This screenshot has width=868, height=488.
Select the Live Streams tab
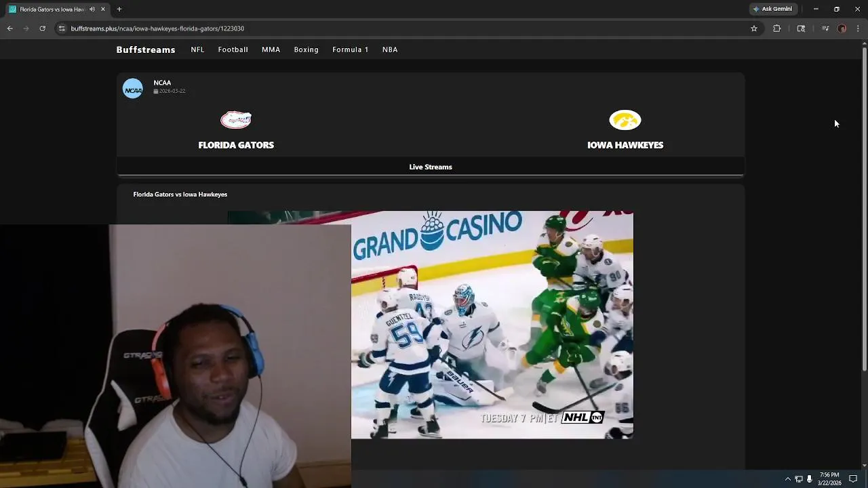pyautogui.click(x=431, y=167)
